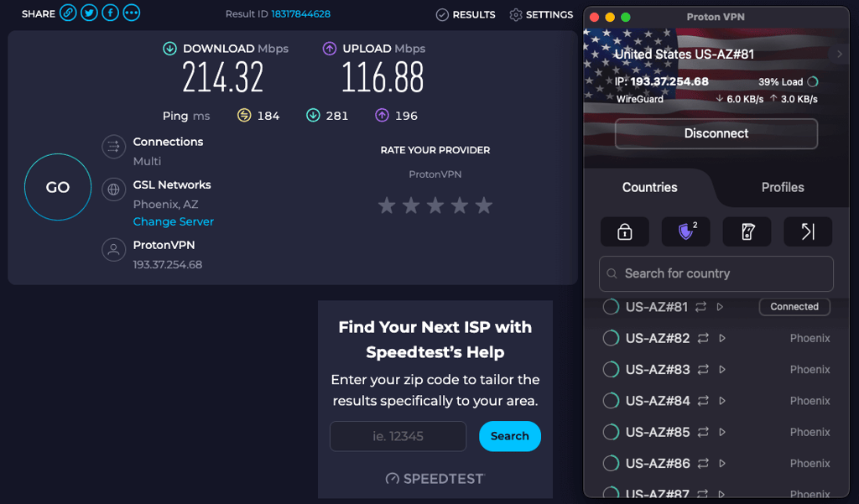This screenshot has width=859, height=504.
Task: Click the ProtonVPN provider name under rating
Action: click(x=435, y=174)
